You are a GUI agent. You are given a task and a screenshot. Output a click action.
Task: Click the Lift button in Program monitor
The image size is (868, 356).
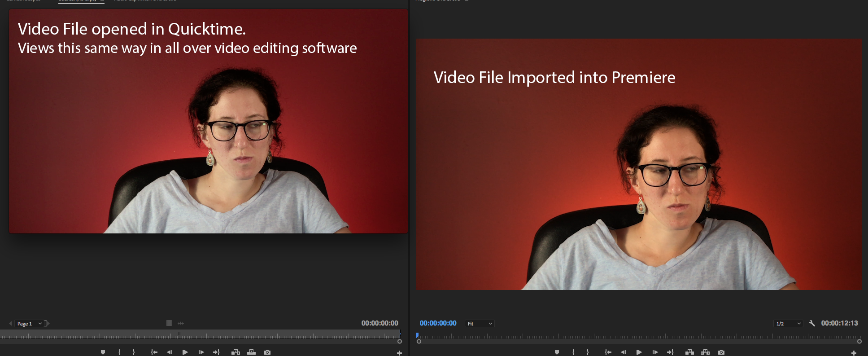click(689, 352)
